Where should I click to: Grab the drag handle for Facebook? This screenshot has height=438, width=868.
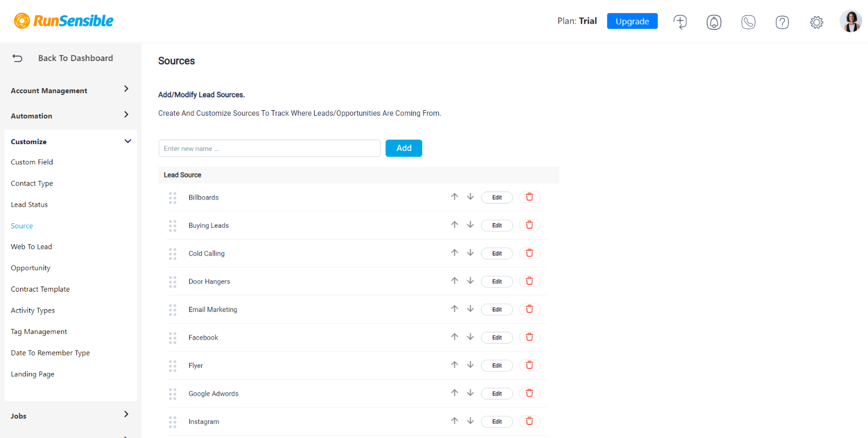[173, 338]
